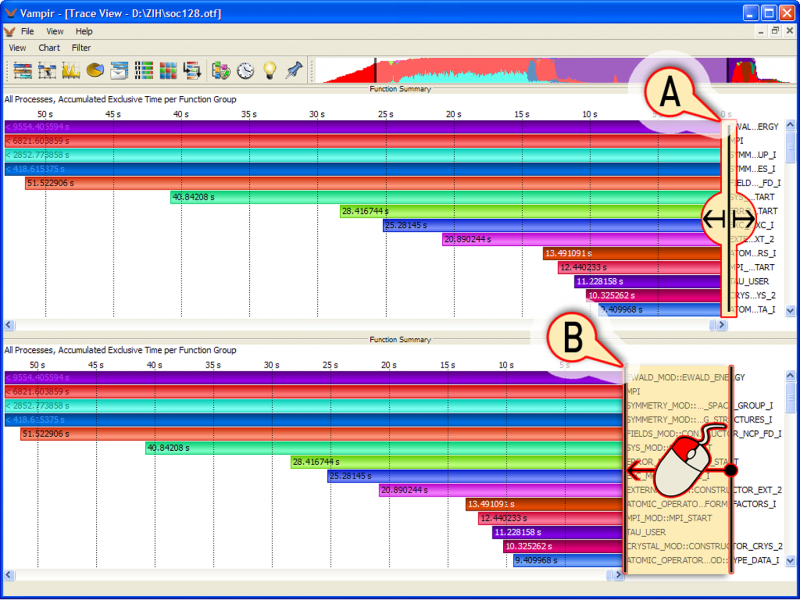Image resolution: width=800 pixels, height=600 pixels.
Task: Select the 40.84208 s bar in lower chart
Action: point(385,448)
